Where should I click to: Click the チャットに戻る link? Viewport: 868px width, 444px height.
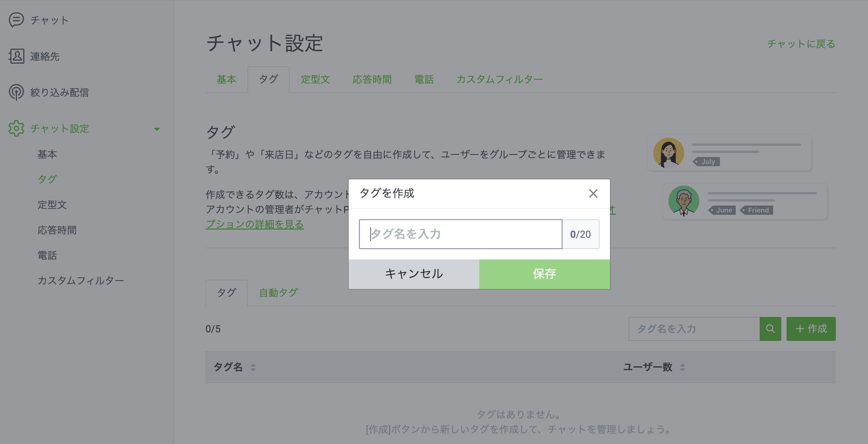[x=801, y=44]
